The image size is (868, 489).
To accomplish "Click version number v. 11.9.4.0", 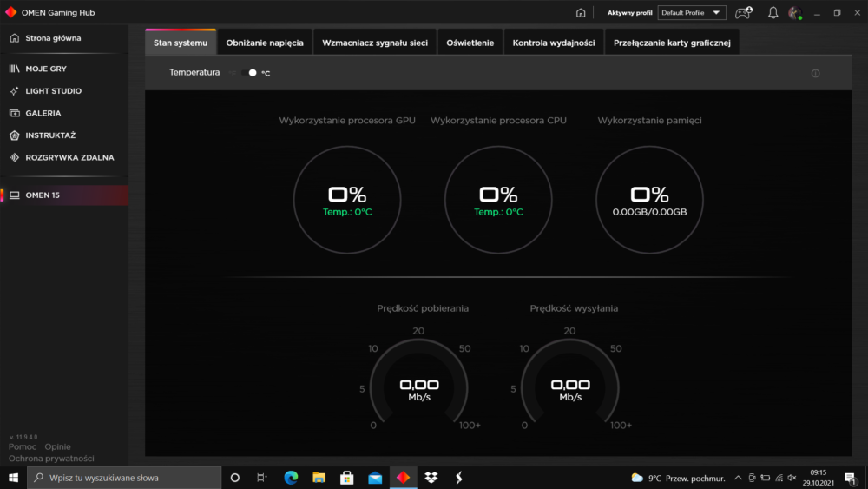I will click(x=23, y=437).
